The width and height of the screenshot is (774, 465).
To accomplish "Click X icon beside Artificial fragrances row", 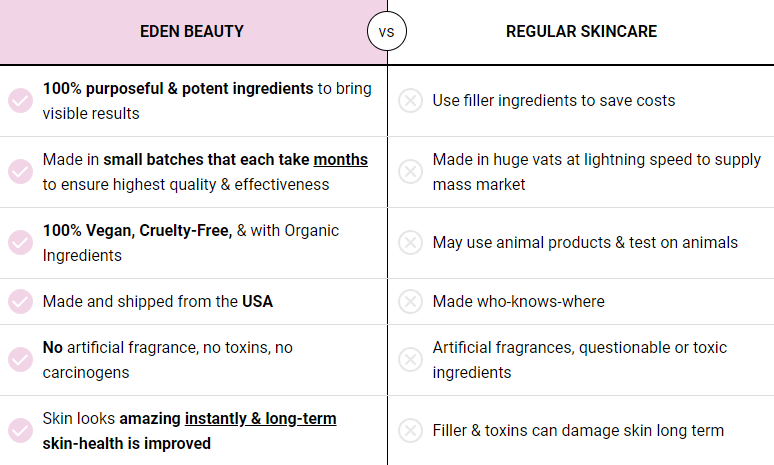I will coord(410,360).
